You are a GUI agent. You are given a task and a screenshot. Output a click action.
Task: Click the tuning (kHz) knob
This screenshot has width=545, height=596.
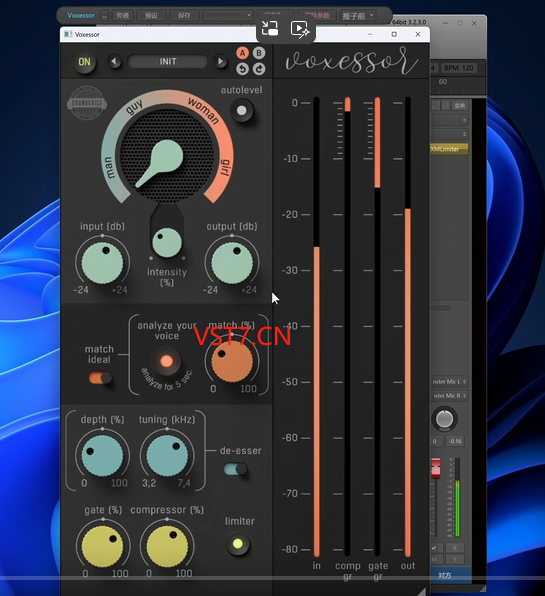coord(167,456)
